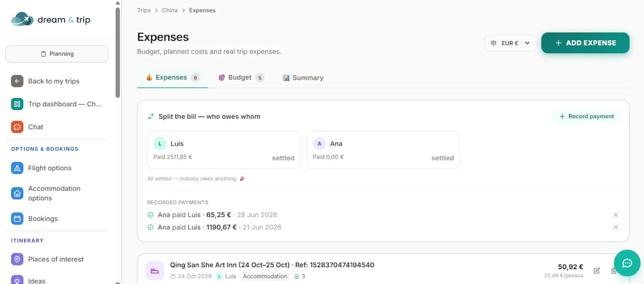Open the Planning button
644x284 pixels.
tap(57, 54)
